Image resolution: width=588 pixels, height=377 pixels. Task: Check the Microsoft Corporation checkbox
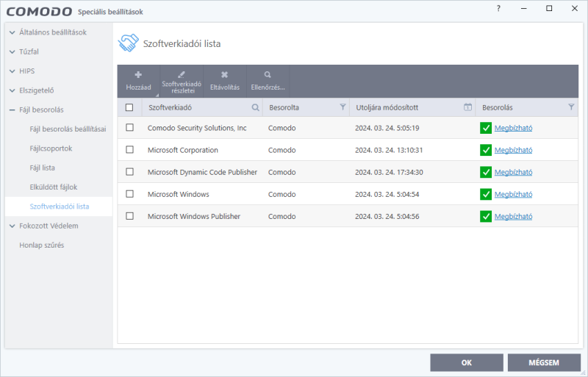click(130, 150)
